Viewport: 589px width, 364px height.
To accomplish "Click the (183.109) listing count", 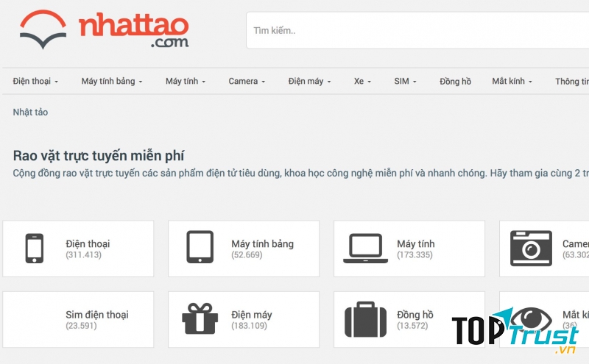I will tap(249, 326).
